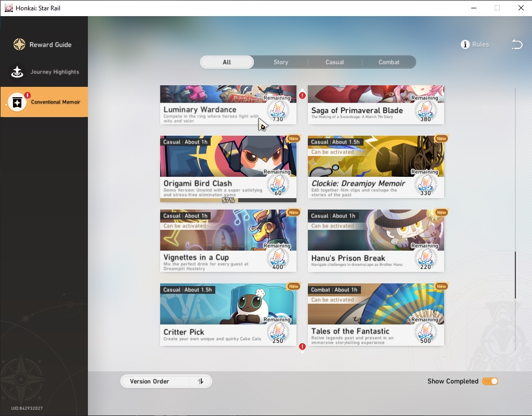Viewport: 532px width, 416px height.
Task: Open Clockie: Dreamjoy Memoir event card
Action: (375, 167)
